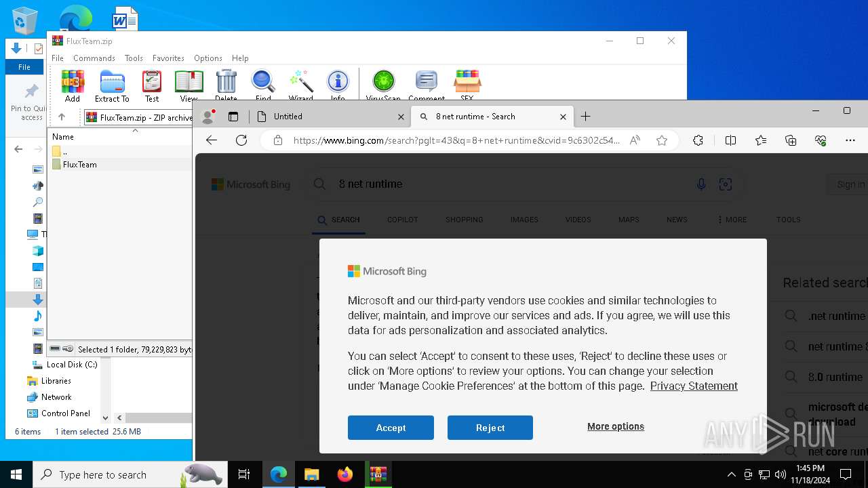Refresh the Bing page

pyautogui.click(x=241, y=140)
